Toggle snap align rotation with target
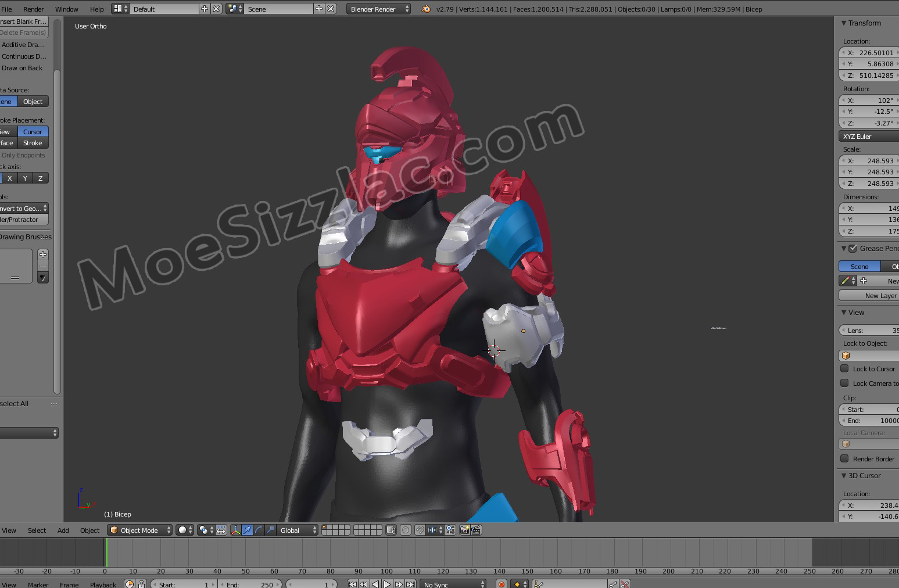The image size is (899, 588). (450, 530)
